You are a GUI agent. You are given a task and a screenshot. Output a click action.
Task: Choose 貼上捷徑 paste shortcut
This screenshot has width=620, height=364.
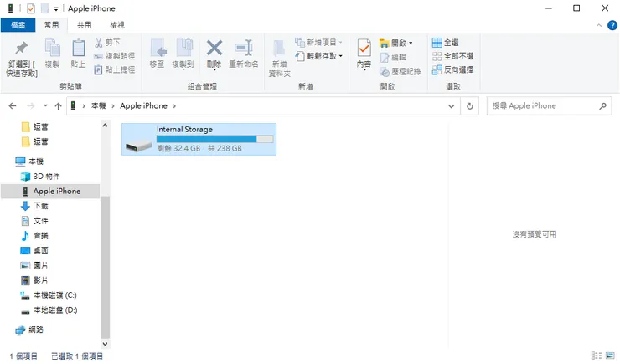[x=115, y=70]
